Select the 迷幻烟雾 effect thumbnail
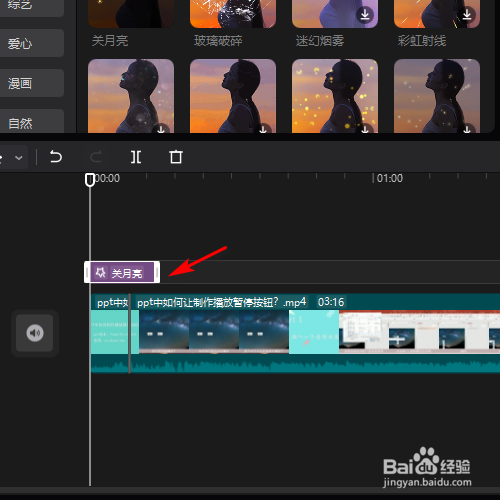500x500 pixels. click(x=335, y=14)
